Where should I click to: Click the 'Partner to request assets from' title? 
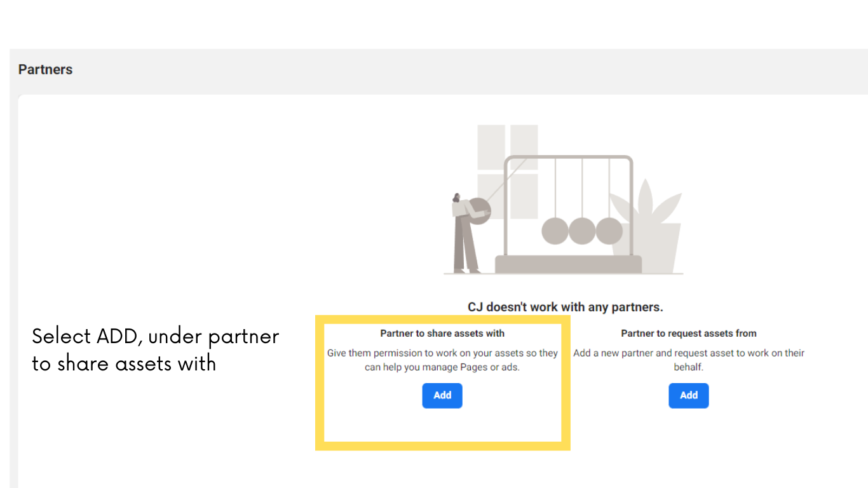pyautogui.click(x=689, y=333)
